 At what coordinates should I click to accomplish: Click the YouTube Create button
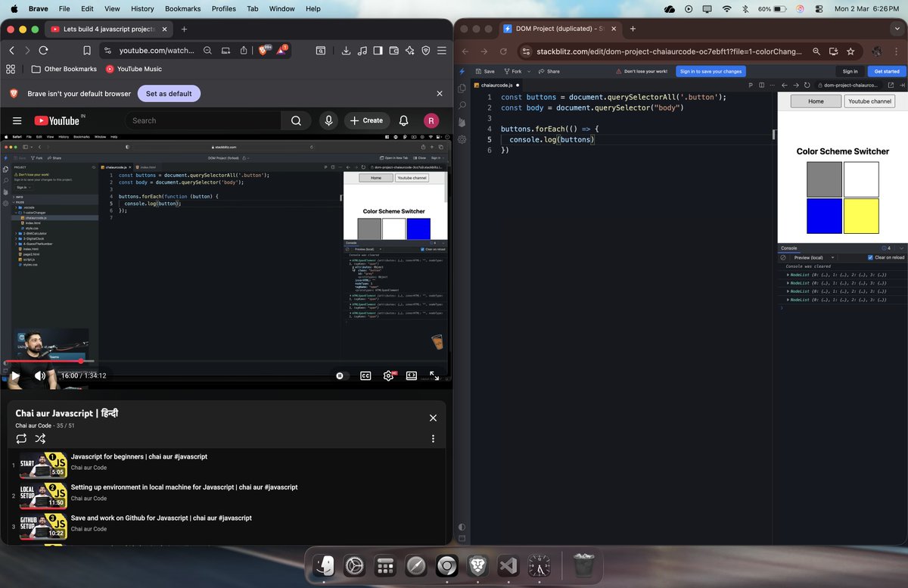click(365, 120)
